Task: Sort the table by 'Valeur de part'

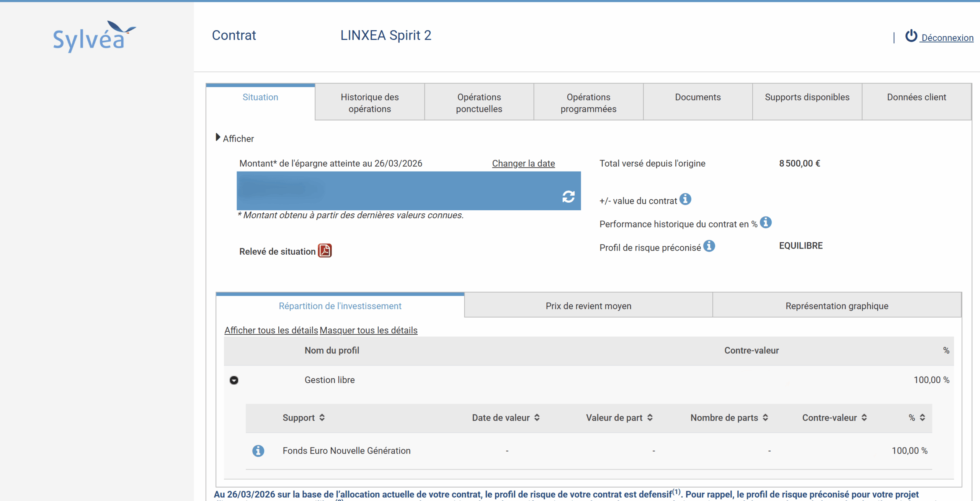Action: 650,417
